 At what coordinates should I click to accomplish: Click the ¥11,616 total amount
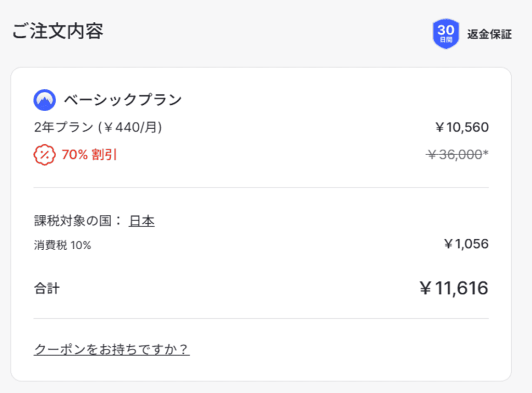454,288
